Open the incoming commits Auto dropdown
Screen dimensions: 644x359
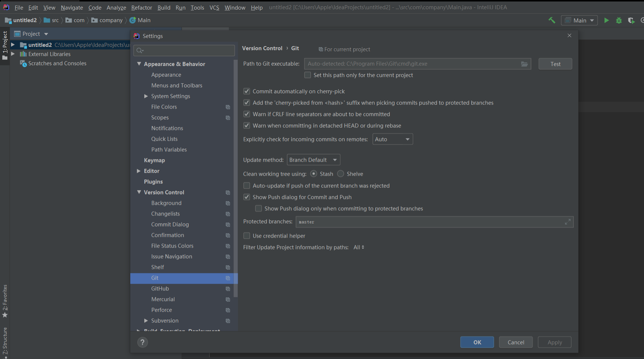(x=393, y=139)
